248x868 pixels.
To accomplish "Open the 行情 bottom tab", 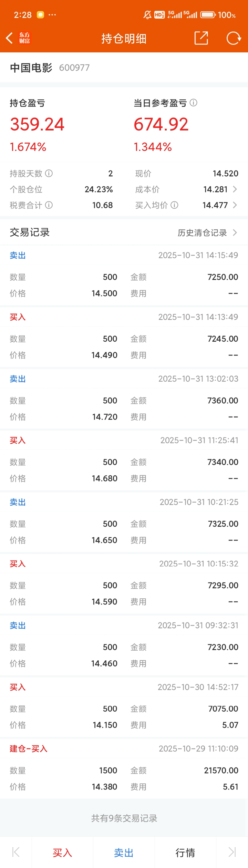I will pos(185,852).
